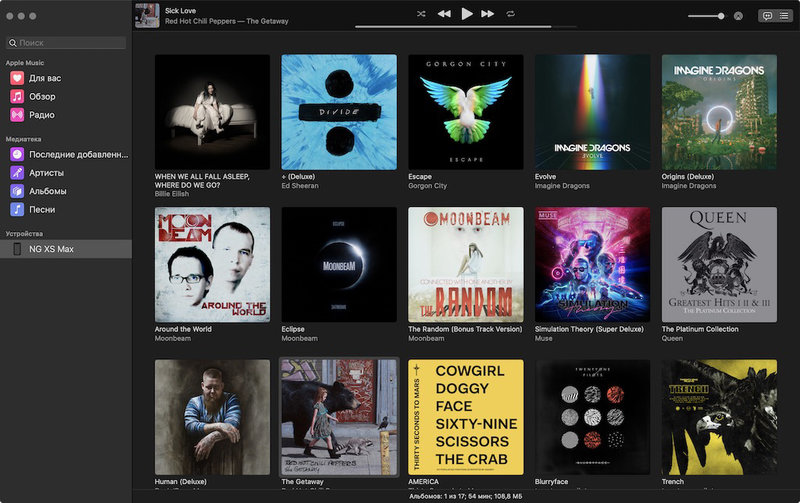Open Human (Deluxe) album cover

pos(212,417)
